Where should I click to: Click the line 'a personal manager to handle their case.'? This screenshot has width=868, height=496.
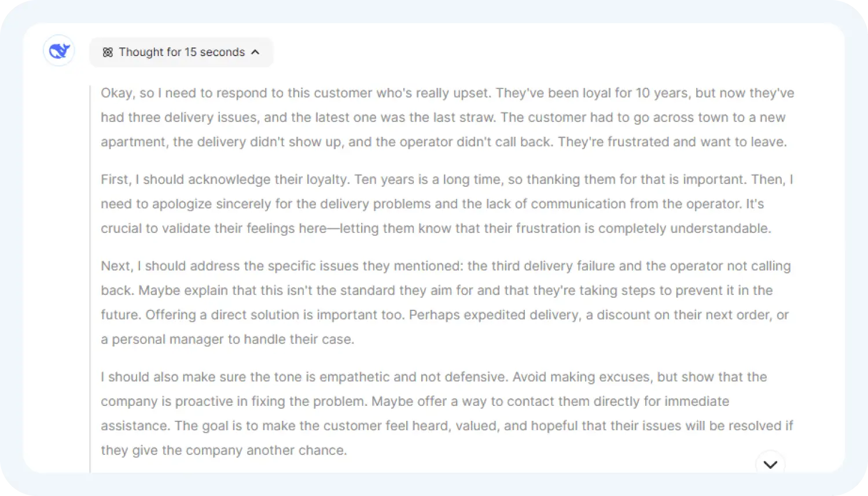[227, 339]
